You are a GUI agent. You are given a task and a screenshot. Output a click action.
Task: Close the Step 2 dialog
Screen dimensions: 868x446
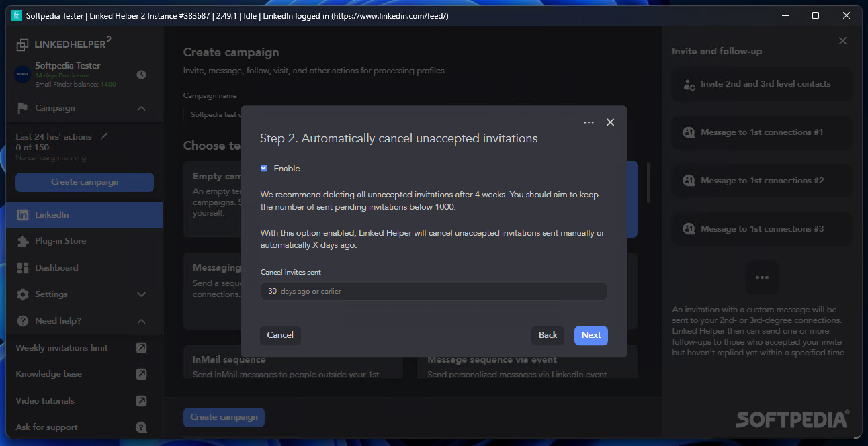point(610,122)
